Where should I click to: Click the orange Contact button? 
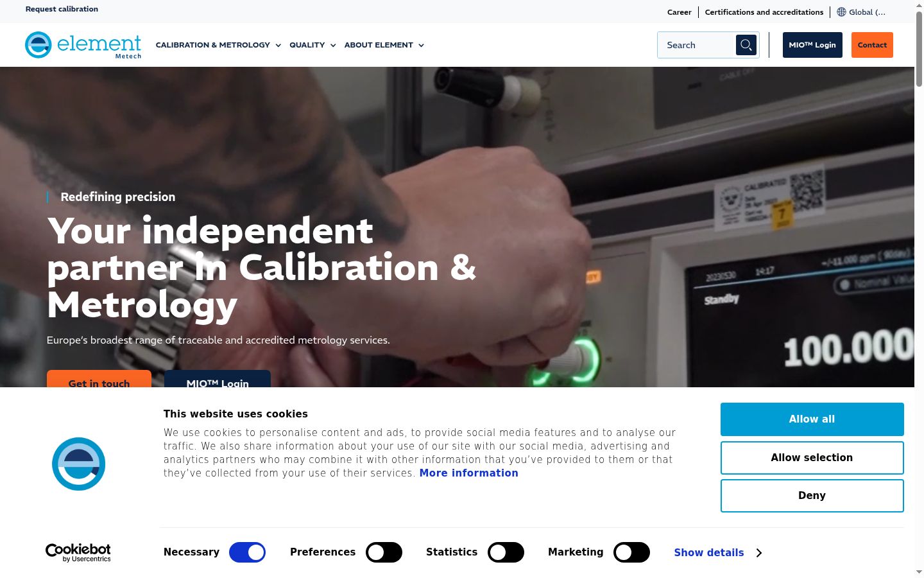click(872, 45)
